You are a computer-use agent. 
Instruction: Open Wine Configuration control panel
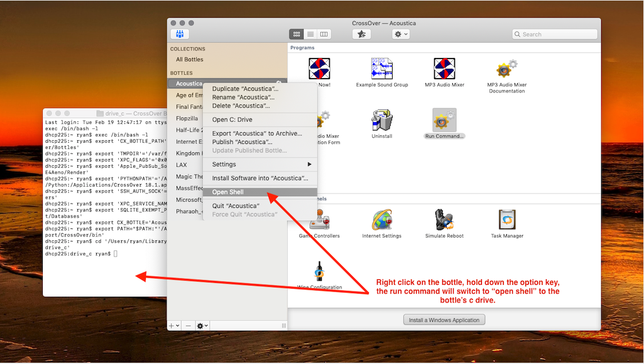coord(319,272)
